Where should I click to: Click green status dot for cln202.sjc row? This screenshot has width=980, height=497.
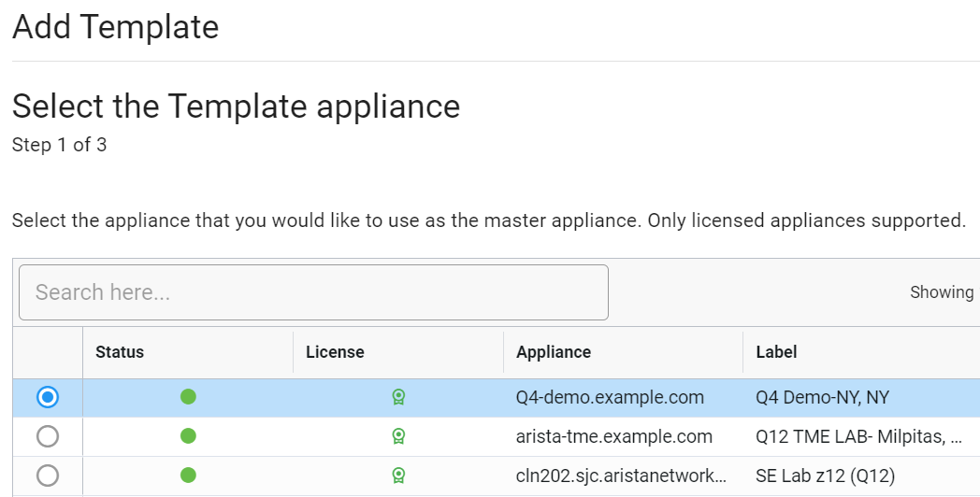pos(188,476)
